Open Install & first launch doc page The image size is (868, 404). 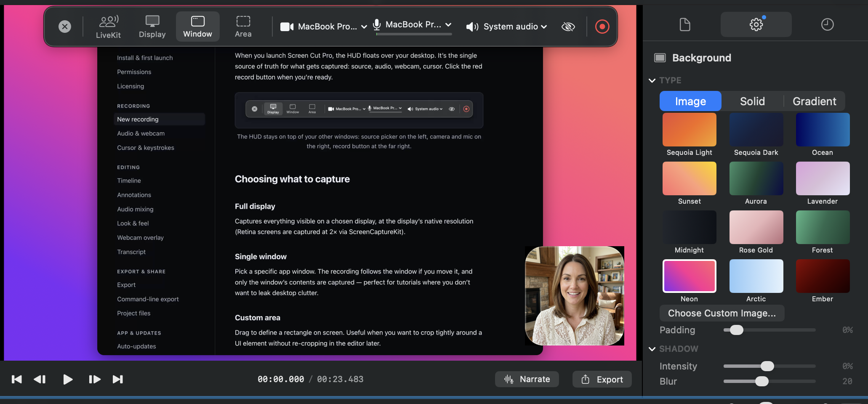point(145,58)
